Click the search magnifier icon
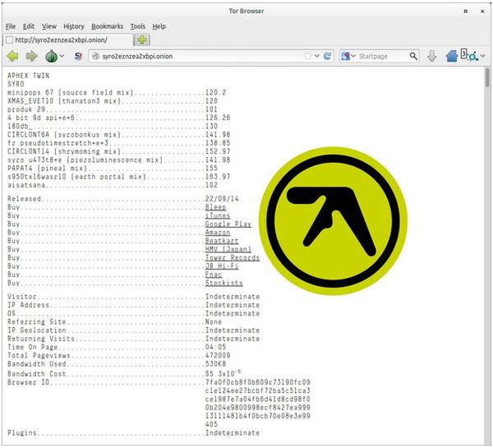493x448 pixels. coord(413,56)
